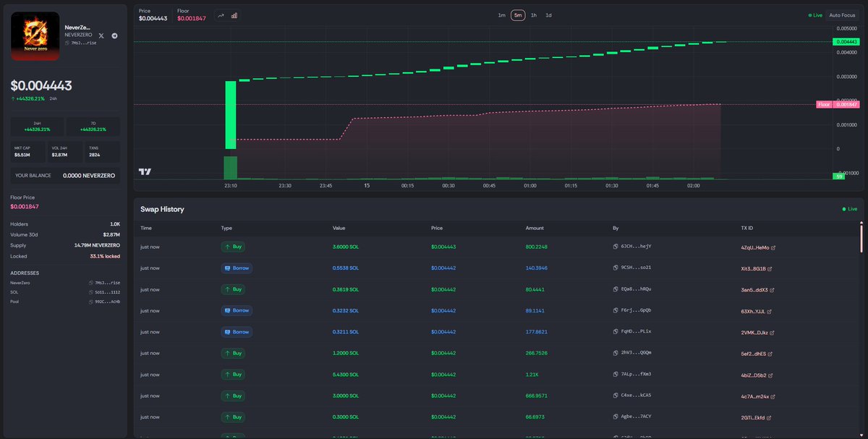Switch chart to line view icon
Image resolution: width=868 pixels, height=439 pixels.
(221, 15)
